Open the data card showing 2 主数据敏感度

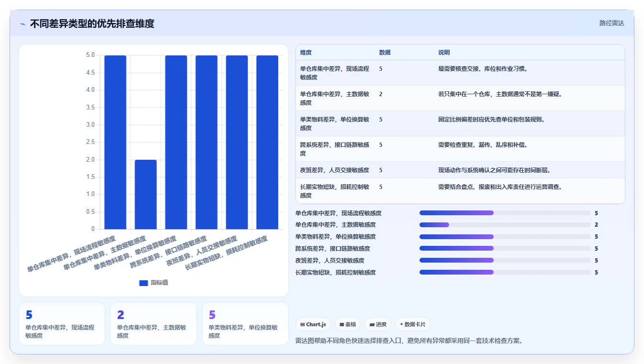point(154,323)
